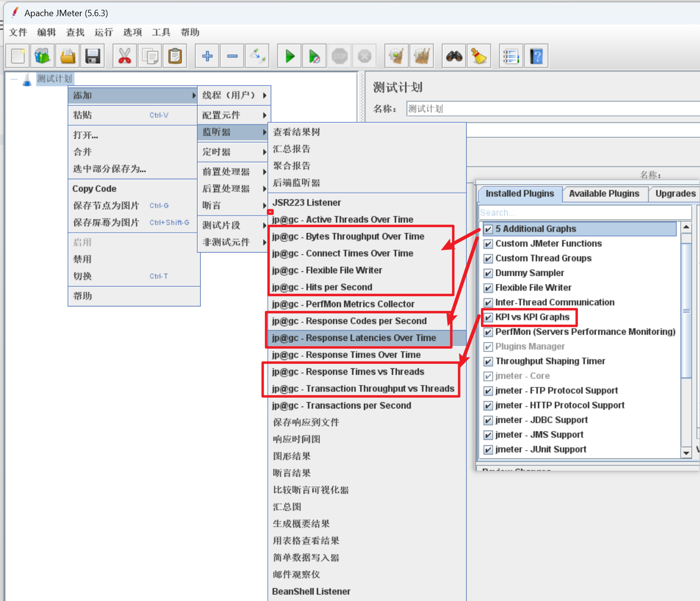Image resolution: width=700 pixels, height=601 pixels.
Task: Switch to Upgrades tab
Action: tap(675, 193)
